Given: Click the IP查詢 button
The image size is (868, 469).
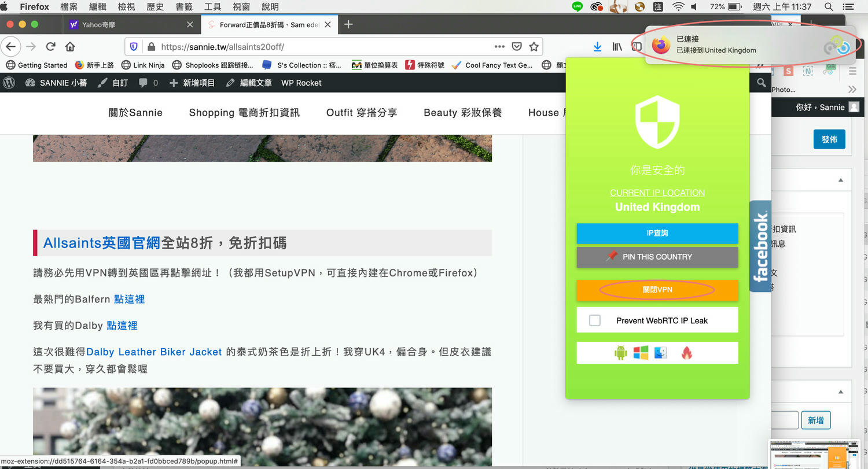Looking at the screenshot, I should click(657, 233).
